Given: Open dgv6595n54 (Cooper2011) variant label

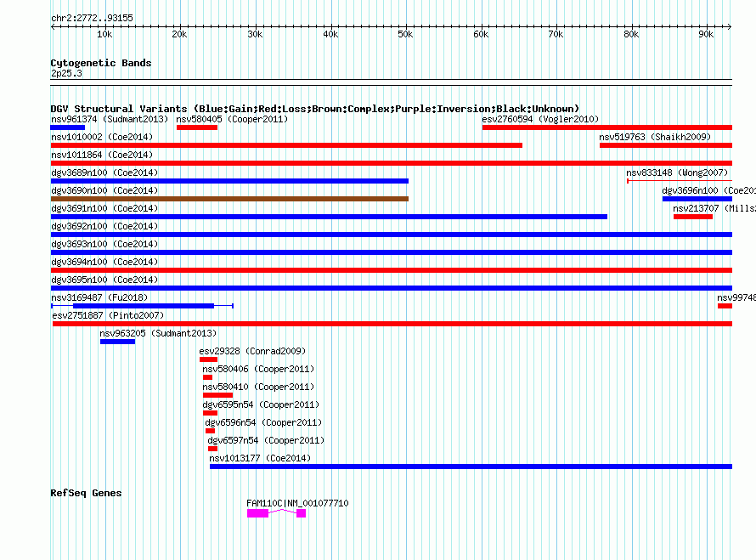Looking at the screenshot, I should 261,404.
